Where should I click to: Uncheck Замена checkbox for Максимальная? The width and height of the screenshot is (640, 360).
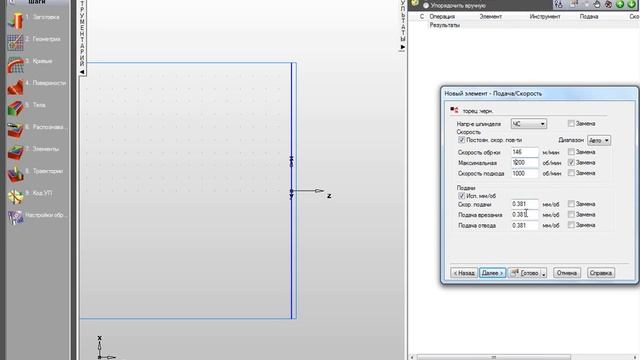click(571, 162)
